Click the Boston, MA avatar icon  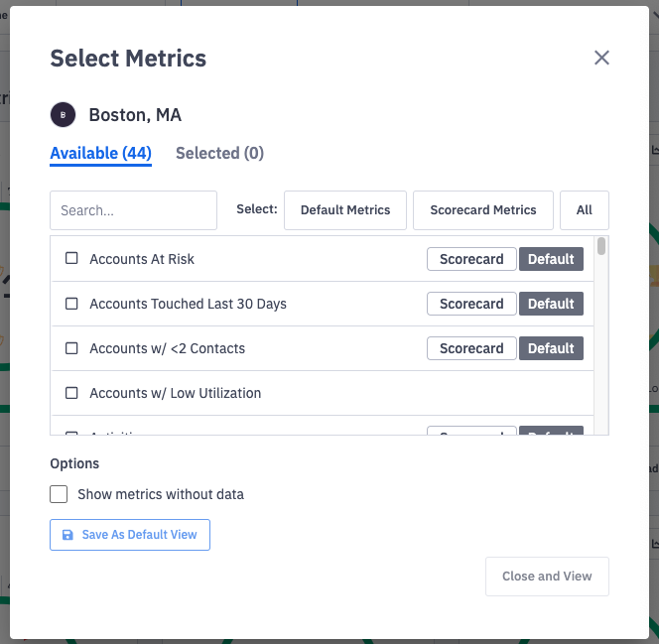(63, 115)
